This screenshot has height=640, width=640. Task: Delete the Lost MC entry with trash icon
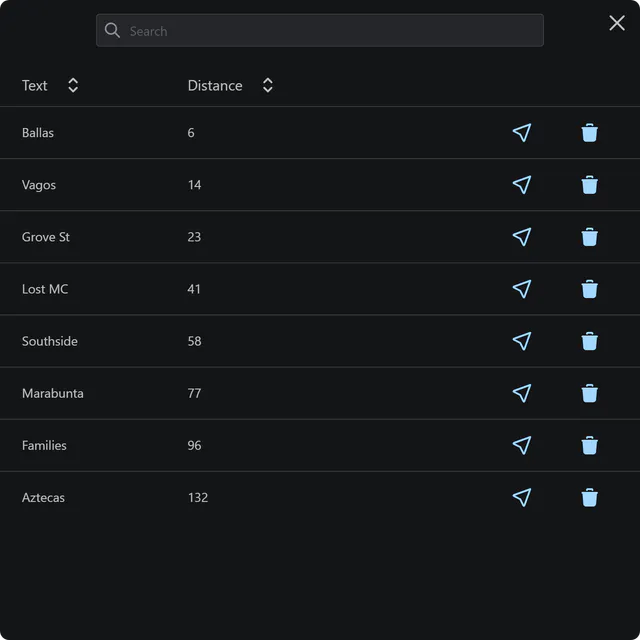(589, 289)
